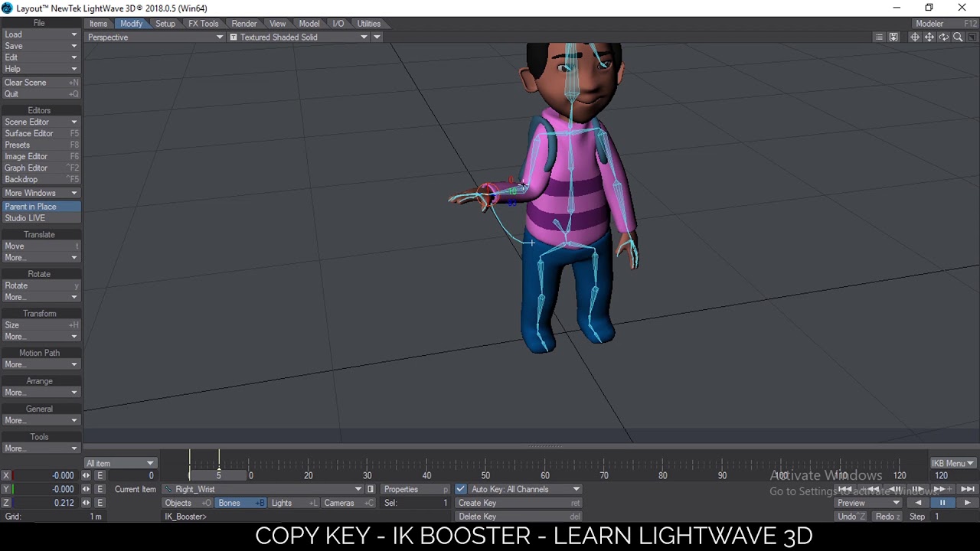Expand the All item filter dropdown
Viewport: 980px width, 551px height.
[x=120, y=463]
